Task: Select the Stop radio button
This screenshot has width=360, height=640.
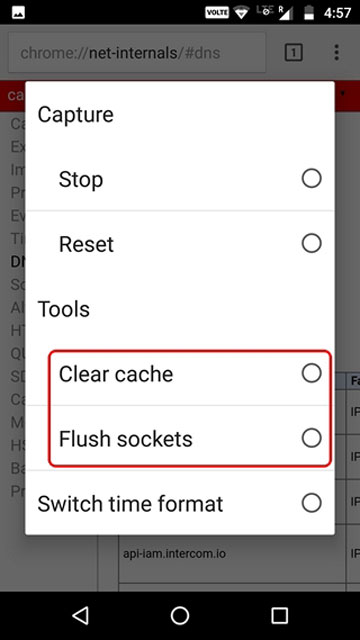Action: pyautogui.click(x=311, y=178)
